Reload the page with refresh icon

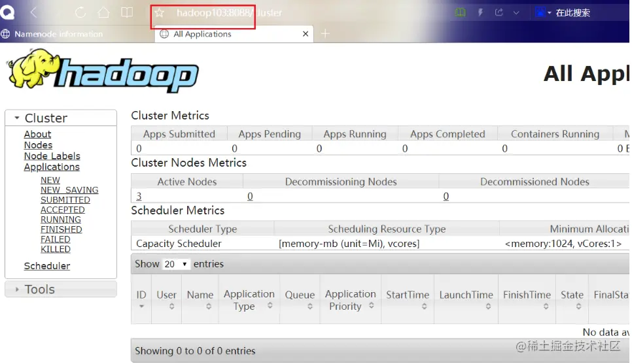(80, 12)
